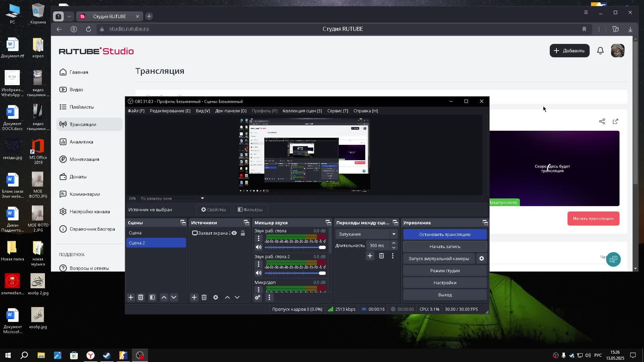Open virtual camera settings gear
Image resolution: width=644 pixels, height=362 pixels.
pyautogui.click(x=482, y=258)
